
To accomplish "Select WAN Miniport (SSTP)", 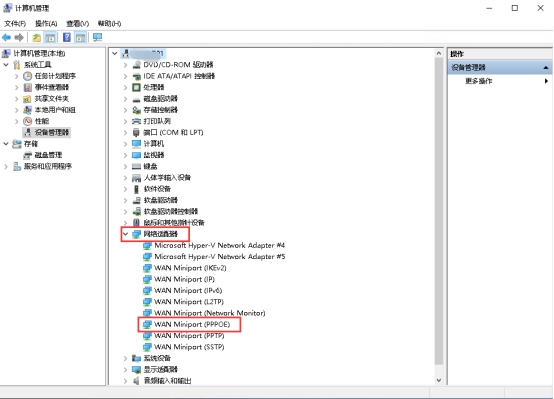I will coord(189,347).
